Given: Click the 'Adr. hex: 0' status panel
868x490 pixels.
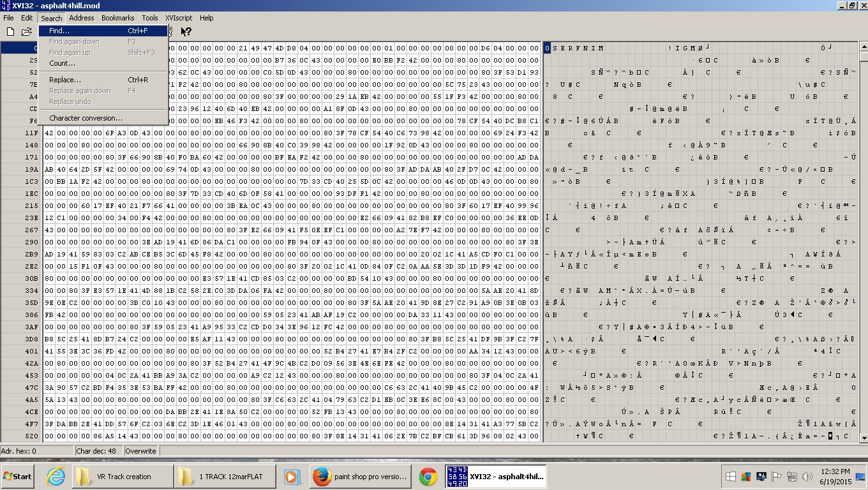Looking at the screenshot, I should (x=37, y=450).
